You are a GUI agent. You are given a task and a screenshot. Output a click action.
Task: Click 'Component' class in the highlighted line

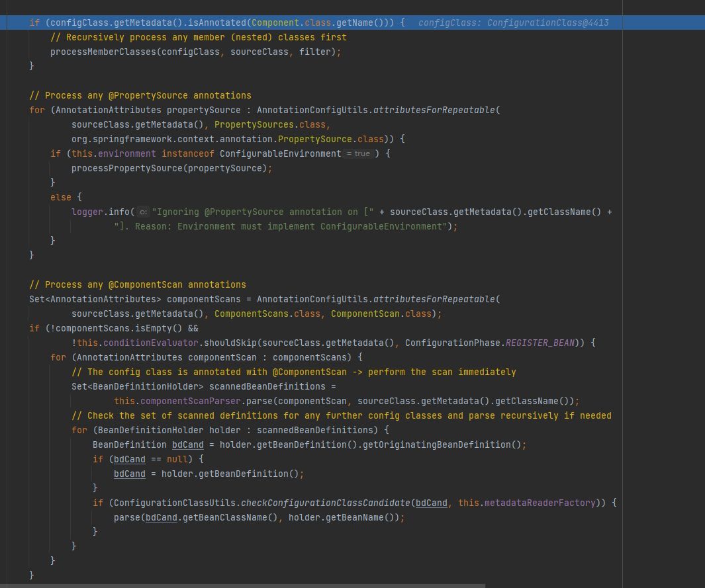pyautogui.click(x=275, y=23)
